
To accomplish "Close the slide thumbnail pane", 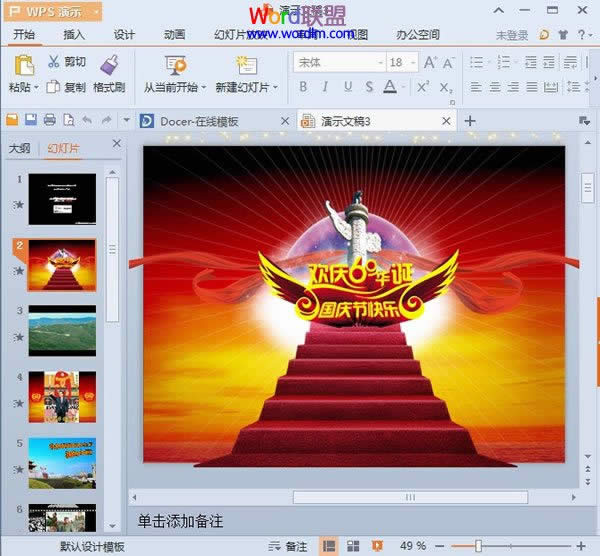I will [117, 143].
